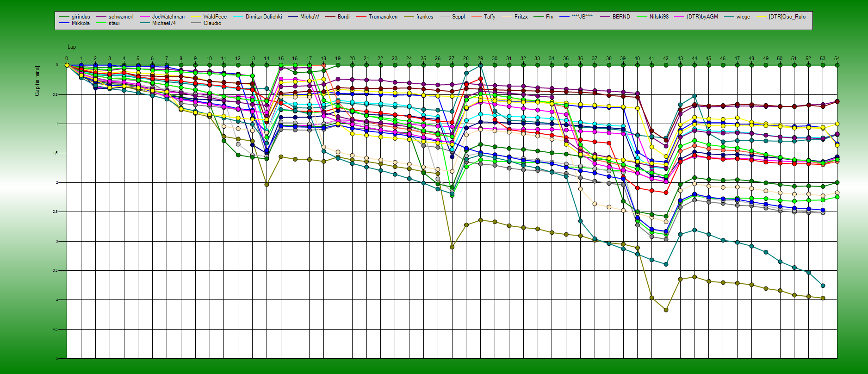Click the lap 54 number on top axis

[x=837, y=59]
